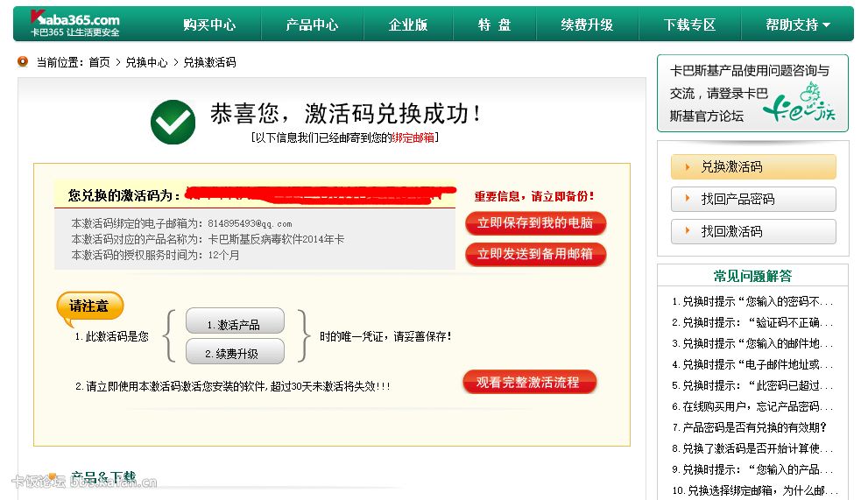Click 立即保存到我的电脑 button
Viewport: 868px width, 500px height.
(x=535, y=223)
